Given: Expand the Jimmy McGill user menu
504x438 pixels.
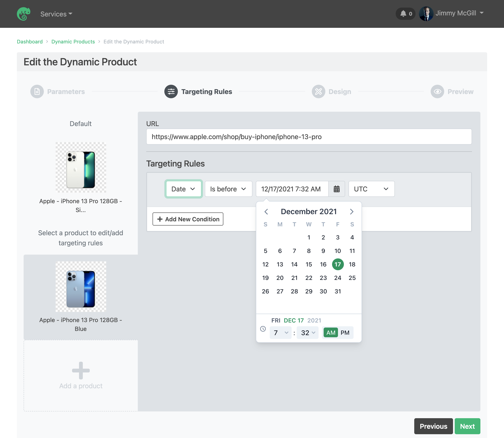Looking at the screenshot, I should tap(460, 13).
